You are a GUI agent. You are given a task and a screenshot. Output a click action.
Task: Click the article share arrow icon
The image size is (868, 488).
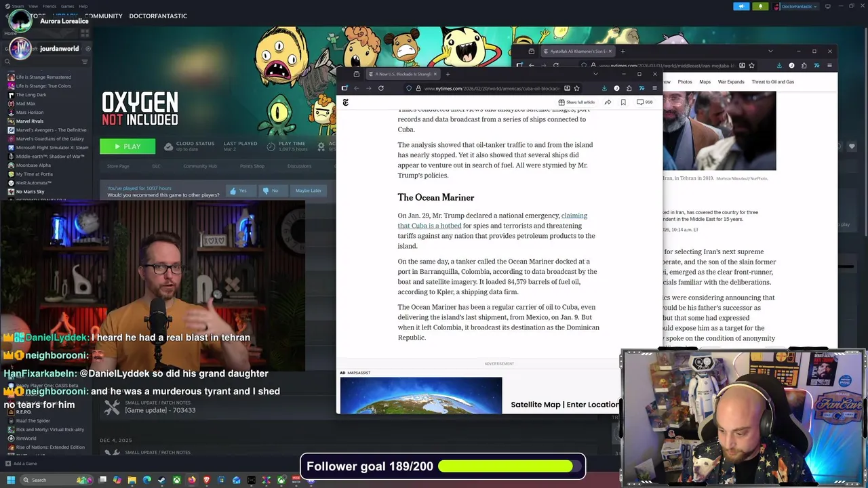[x=608, y=102]
